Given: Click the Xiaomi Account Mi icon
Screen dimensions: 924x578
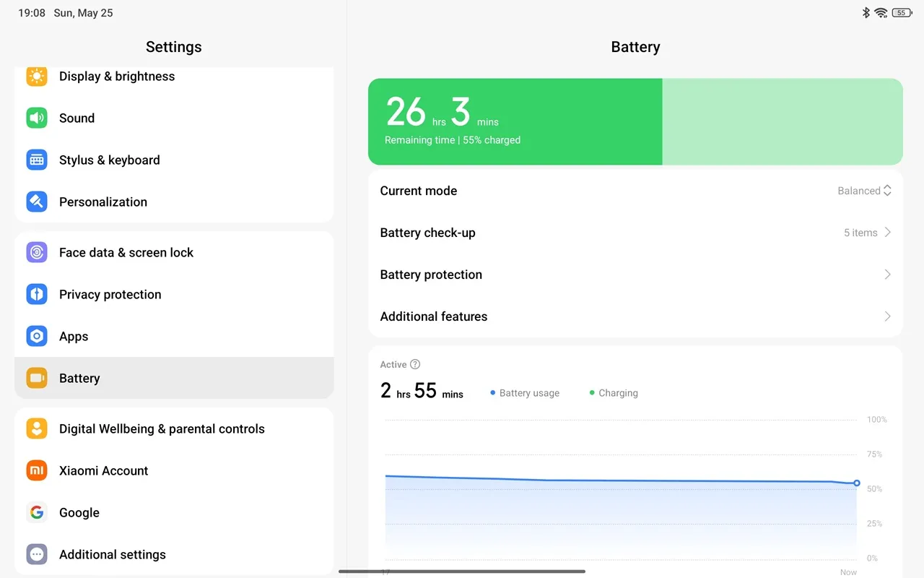Looking at the screenshot, I should tap(37, 471).
